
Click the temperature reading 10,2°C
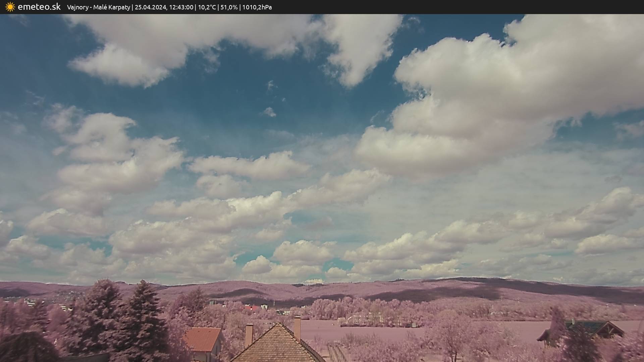[x=207, y=7]
